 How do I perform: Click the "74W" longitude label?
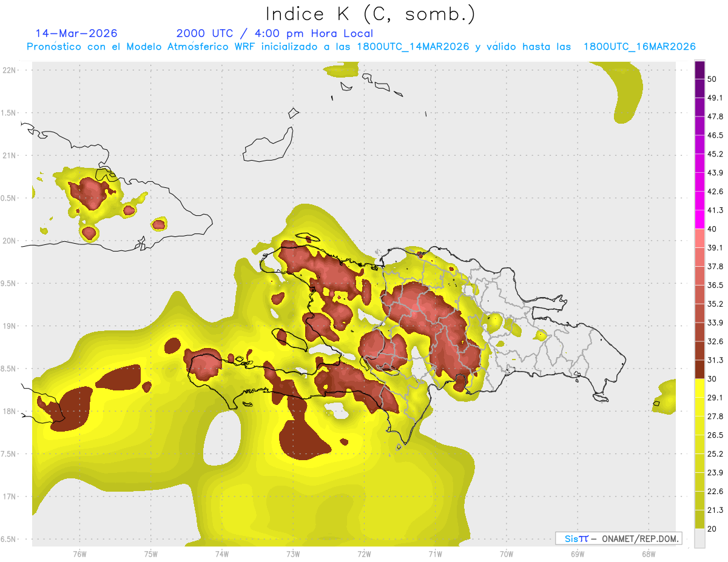click(x=221, y=554)
